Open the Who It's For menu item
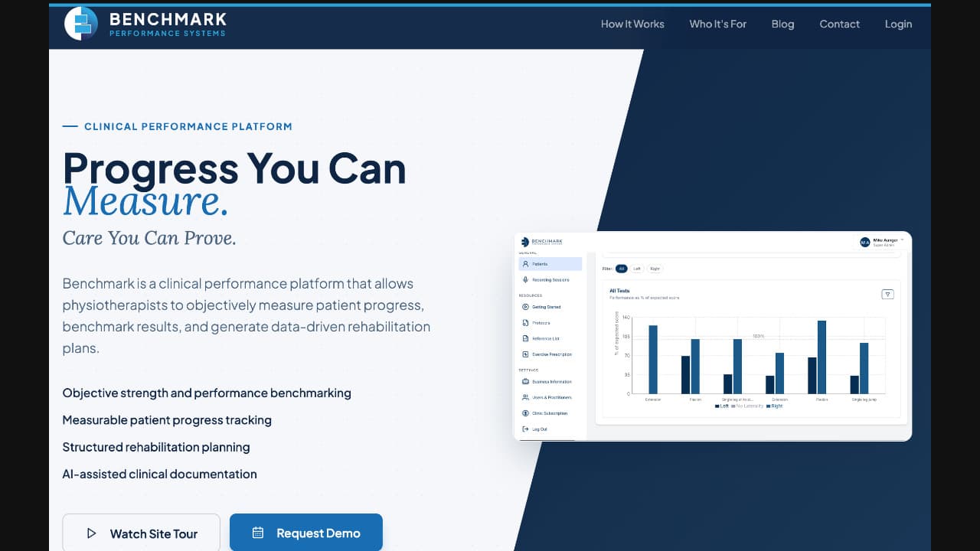This screenshot has height=551, width=980. coord(717,24)
